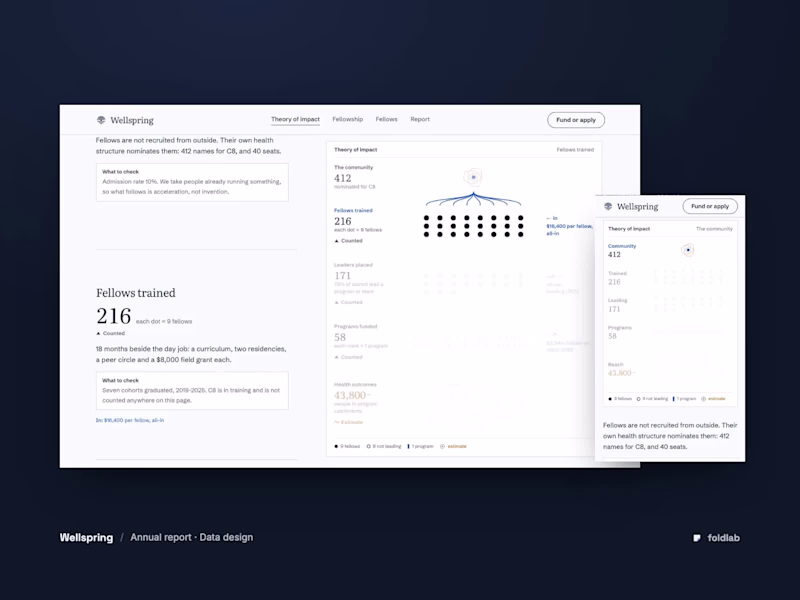The width and height of the screenshot is (800, 600).
Task: Select the community node icon in the desktop chart
Action: pos(473,177)
